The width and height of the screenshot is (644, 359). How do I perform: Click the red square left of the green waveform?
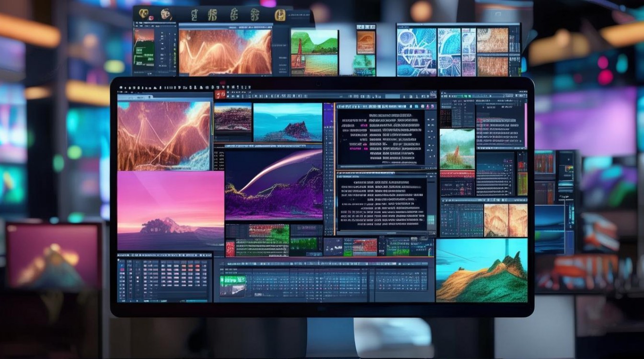pyautogui.click(x=230, y=248)
